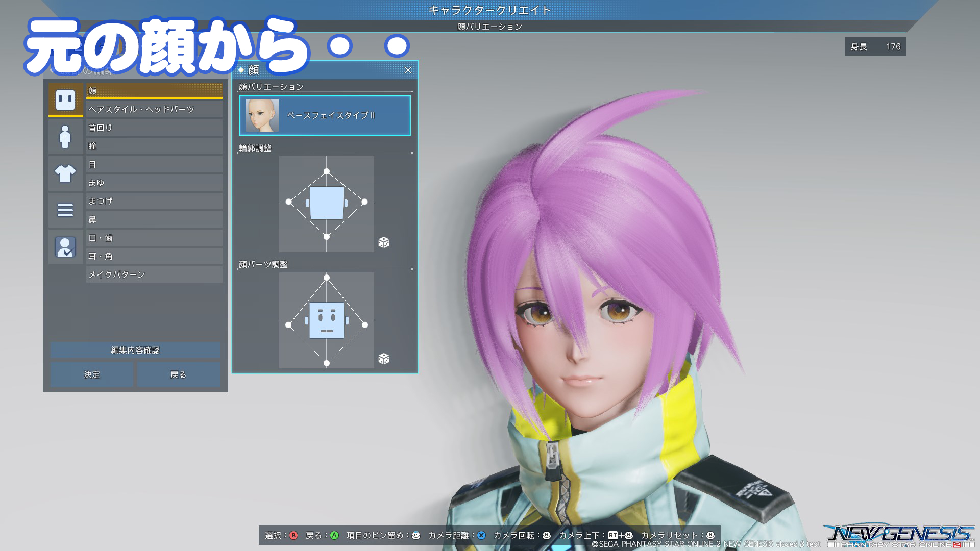Image resolution: width=980 pixels, height=551 pixels.
Task: Open the clothing T-shirt category icon
Action: [x=65, y=173]
